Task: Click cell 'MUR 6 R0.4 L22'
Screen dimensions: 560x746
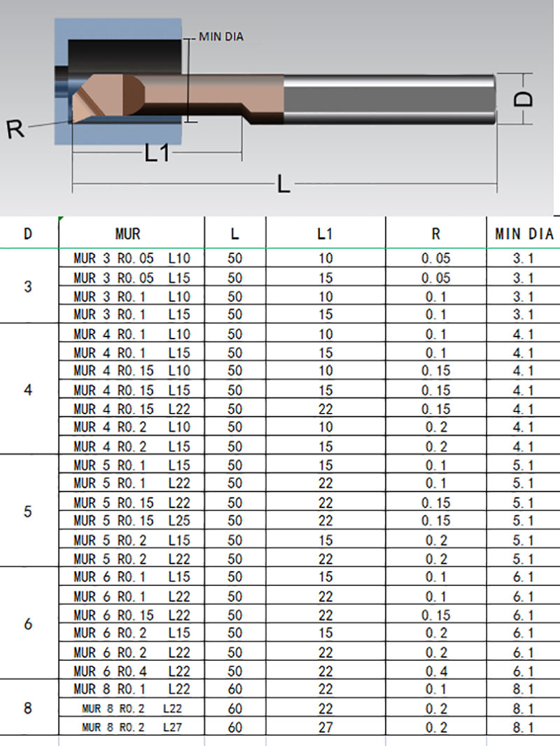Action: coord(132,670)
